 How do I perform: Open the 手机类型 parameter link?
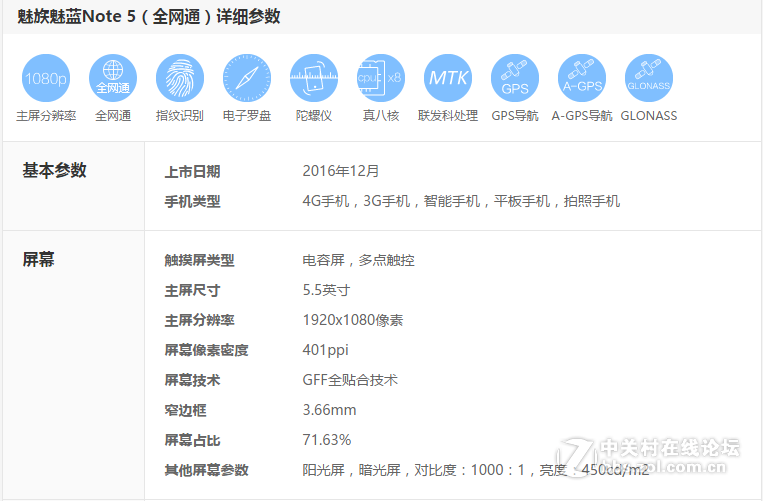pyautogui.click(x=193, y=201)
